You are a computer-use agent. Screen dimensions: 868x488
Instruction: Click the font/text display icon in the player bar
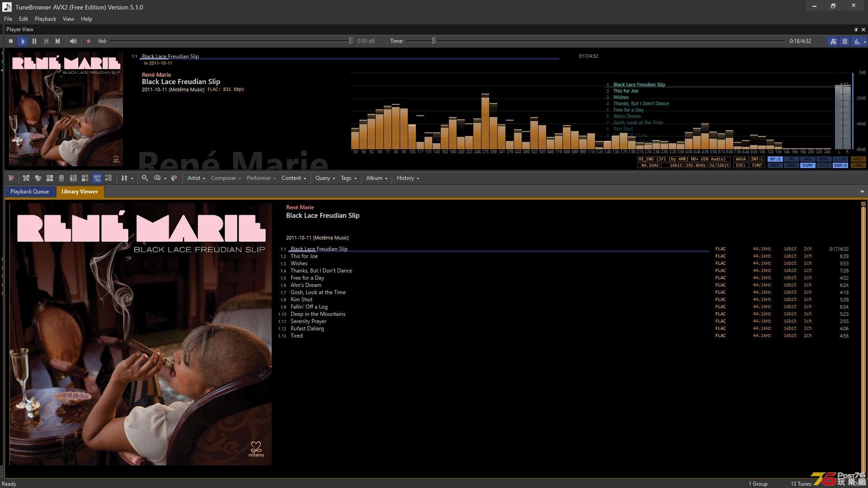[x=833, y=42]
